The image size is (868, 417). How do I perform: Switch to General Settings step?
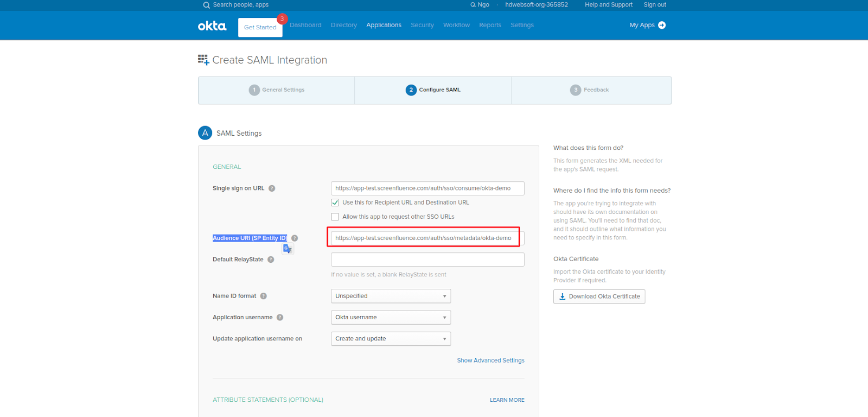click(277, 90)
